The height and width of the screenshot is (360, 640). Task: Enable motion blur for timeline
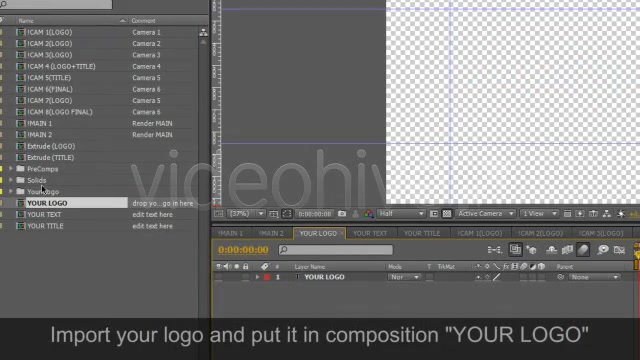583,250
